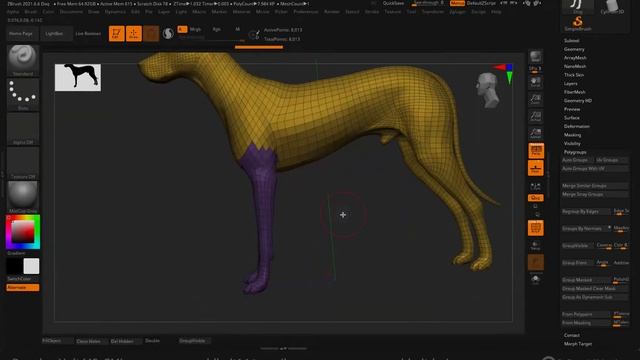Toggle the PolyF polyframe button
The image size is (640, 360).
pyautogui.click(x=536, y=228)
